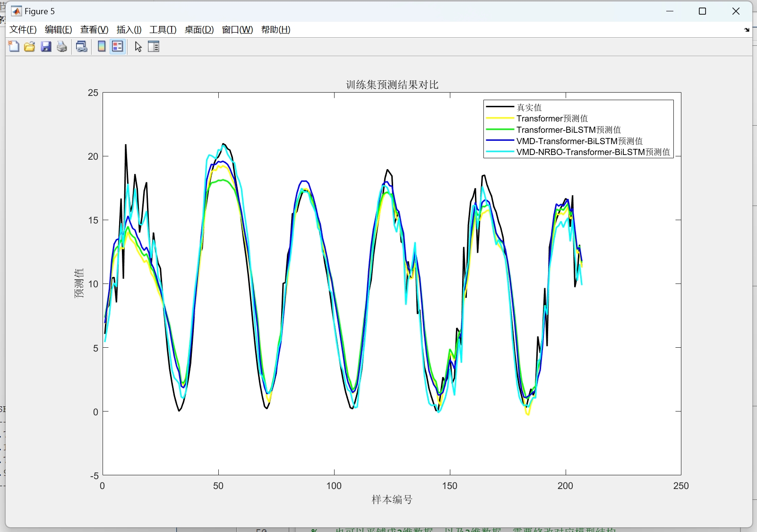Save the current figure with the disk icon
Image resolution: width=757 pixels, height=532 pixels.
pos(45,46)
